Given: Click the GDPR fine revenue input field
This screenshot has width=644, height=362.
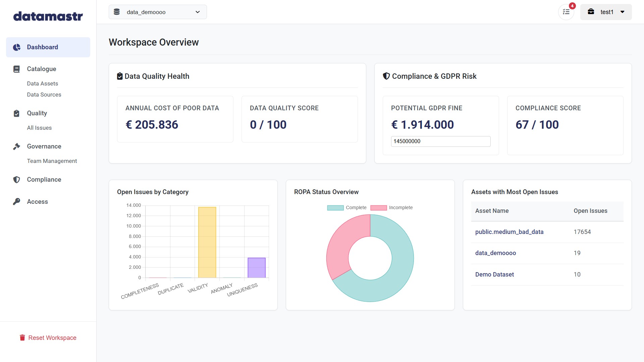Looking at the screenshot, I should (440, 141).
